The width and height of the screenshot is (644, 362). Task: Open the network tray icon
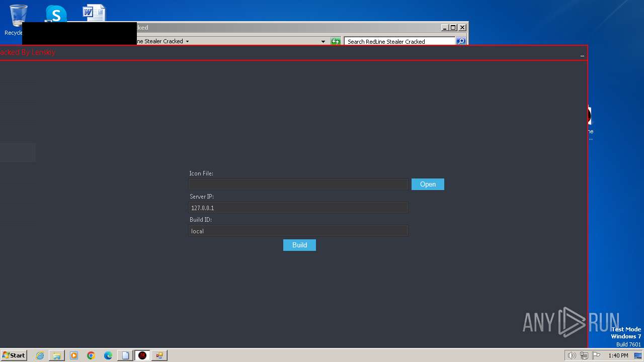coord(584,355)
